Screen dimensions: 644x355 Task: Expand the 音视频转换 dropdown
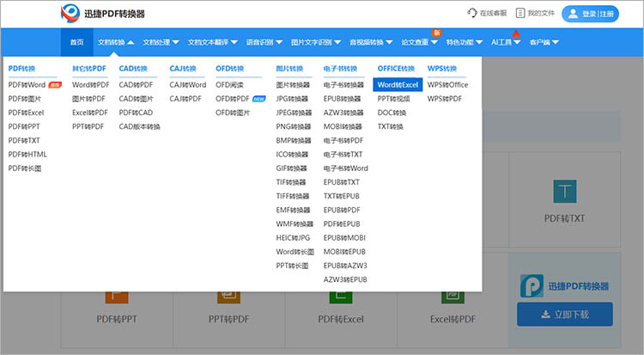point(371,42)
